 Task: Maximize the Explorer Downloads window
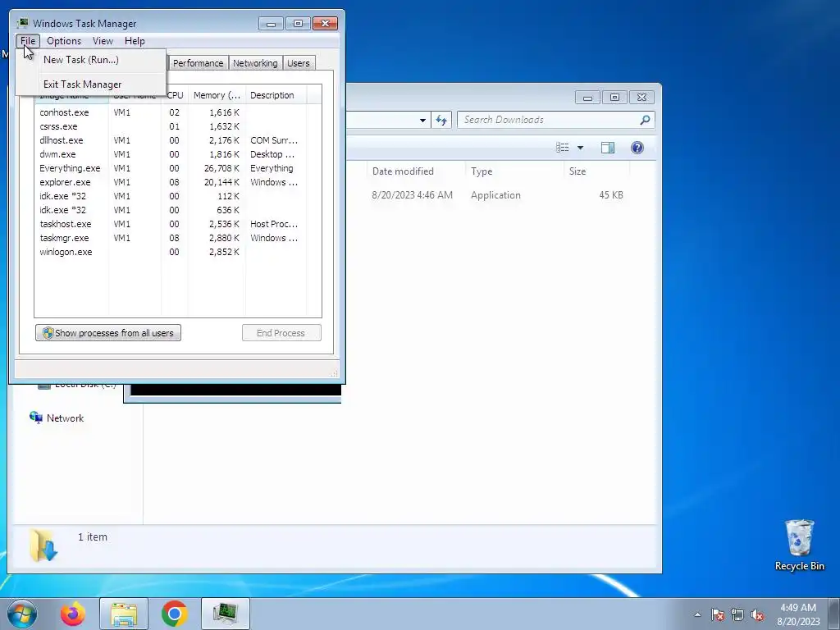tap(614, 98)
